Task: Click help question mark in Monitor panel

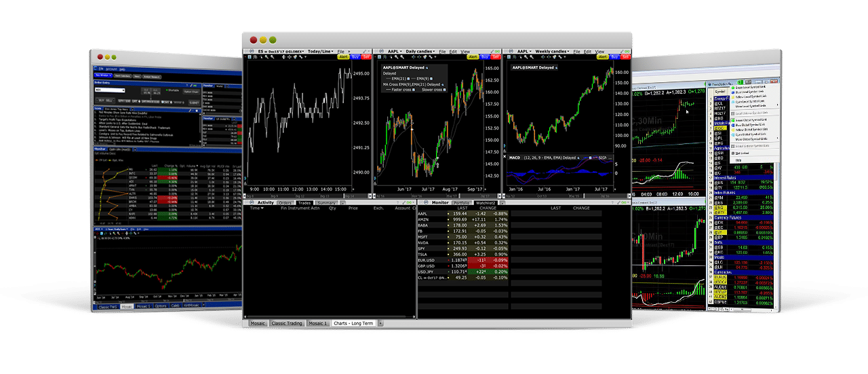Action: pos(612,202)
